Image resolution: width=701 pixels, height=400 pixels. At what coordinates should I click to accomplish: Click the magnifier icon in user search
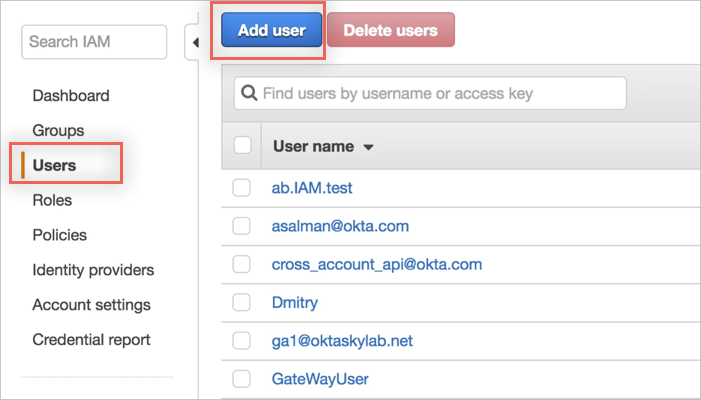248,93
